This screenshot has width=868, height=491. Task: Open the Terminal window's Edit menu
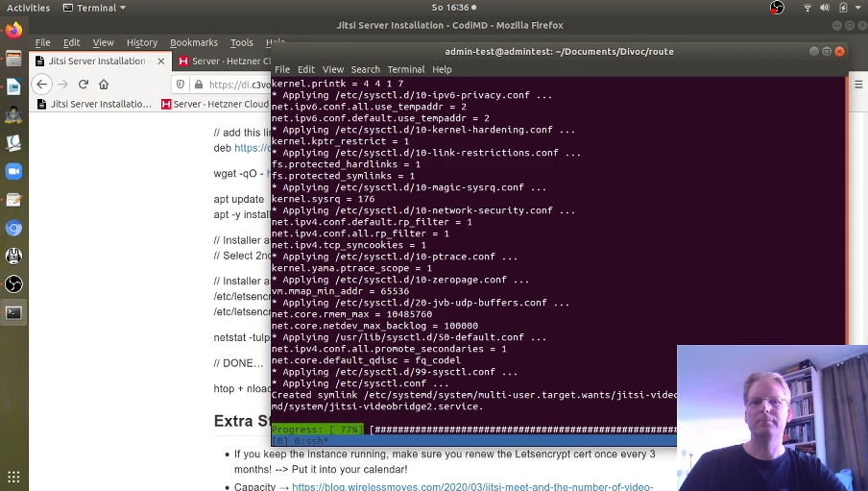click(x=306, y=69)
